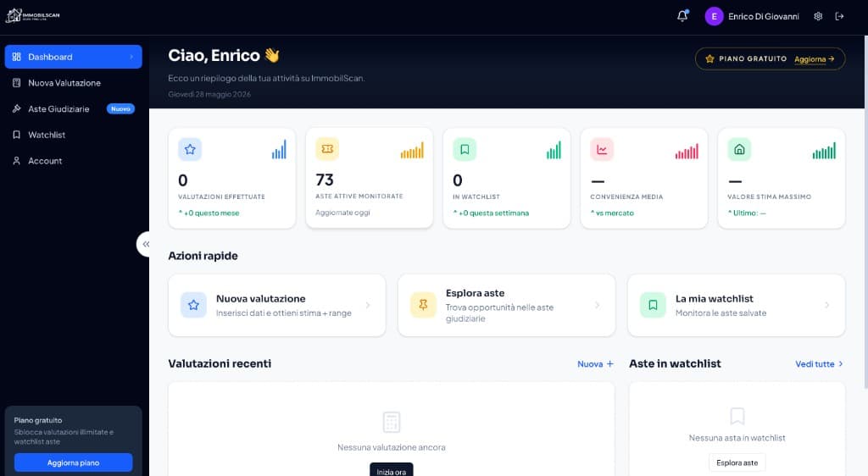
Task: Click the Esplora aste button in watchlist panel
Action: pos(737,462)
